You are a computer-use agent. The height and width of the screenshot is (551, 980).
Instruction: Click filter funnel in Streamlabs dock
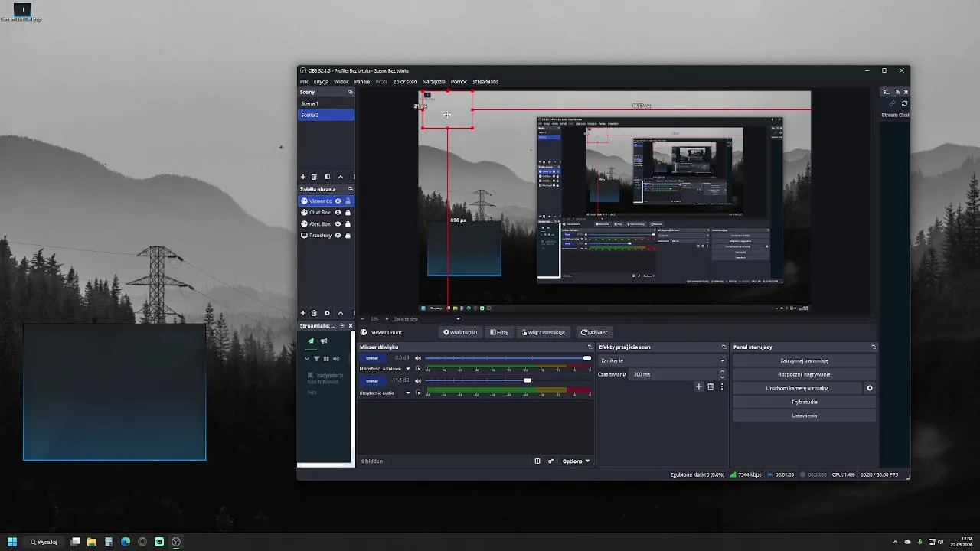pyautogui.click(x=316, y=359)
